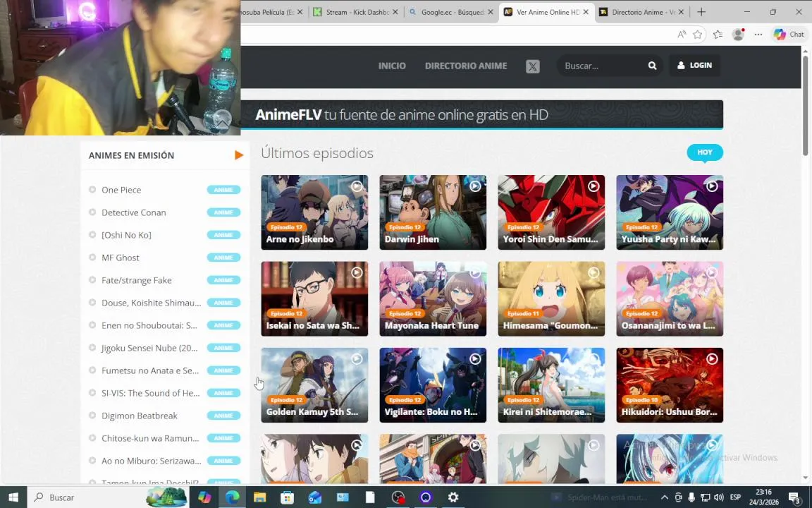Open Digimon Beatbreak from airing list
Image resolution: width=812 pixels, height=508 pixels.
[140, 416]
